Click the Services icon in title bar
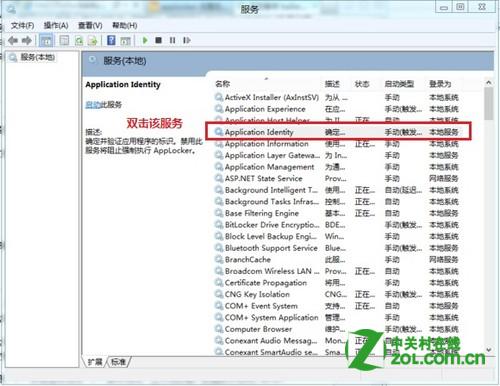Viewport: 500px width, 386px height. click(11, 9)
